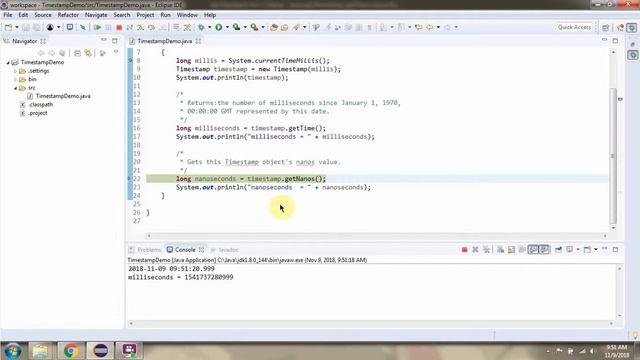
Task: Switch to the Console tab
Action: point(185,250)
